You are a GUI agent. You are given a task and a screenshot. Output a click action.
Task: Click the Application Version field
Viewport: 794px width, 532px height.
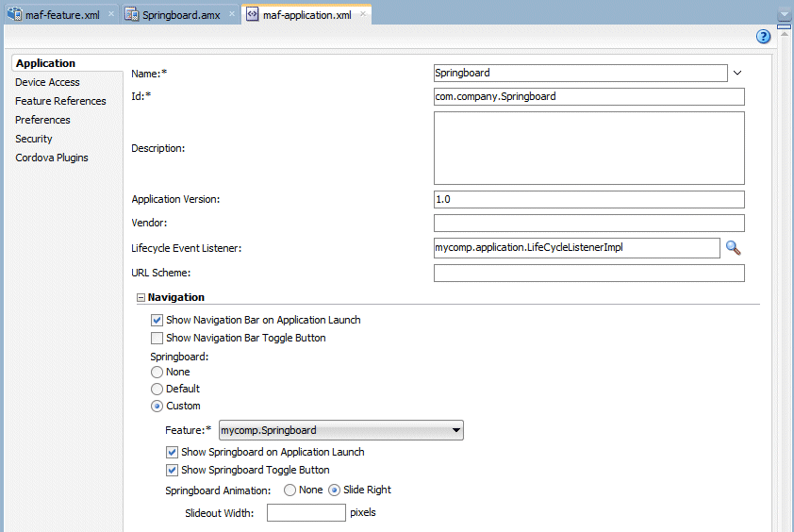(x=589, y=200)
